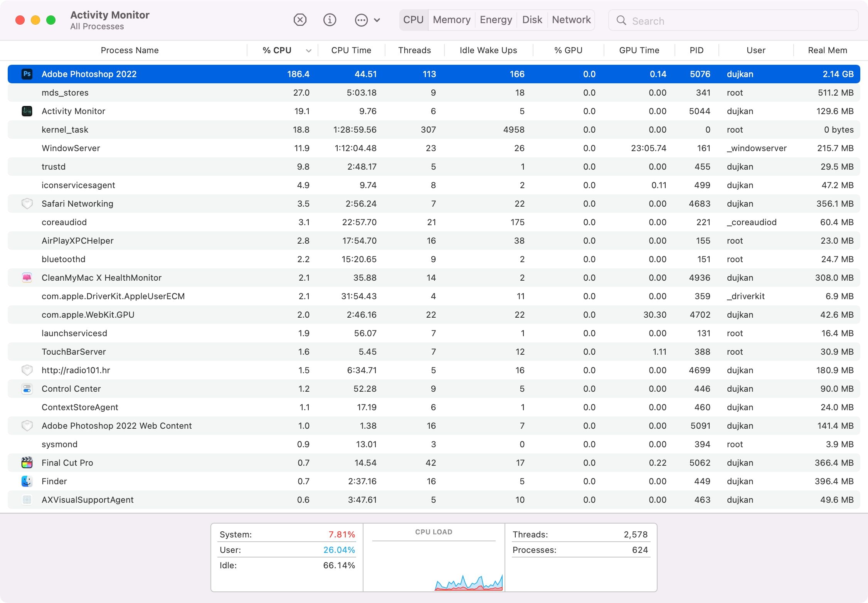The image size is (868, 603).
Task: Click the Idle percentage 66.14%
Action: tap(339, 565)
